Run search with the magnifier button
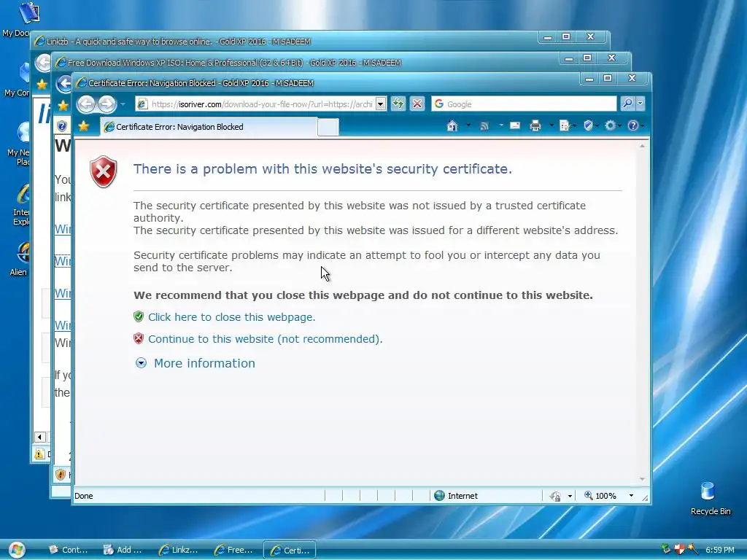747x560 pixels. [627, 104]
